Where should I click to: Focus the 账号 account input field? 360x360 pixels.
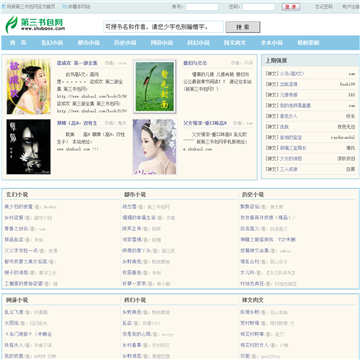coord(202,7)
